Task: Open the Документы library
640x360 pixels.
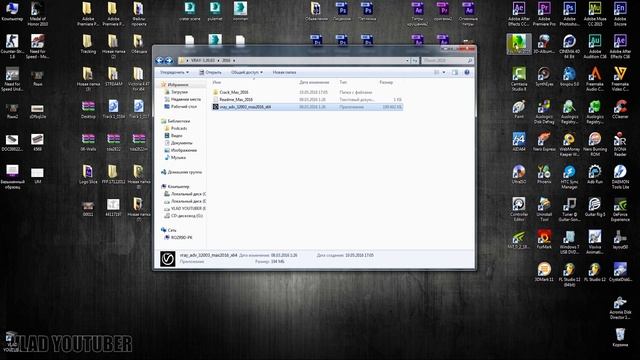Action: pos(181,143)
